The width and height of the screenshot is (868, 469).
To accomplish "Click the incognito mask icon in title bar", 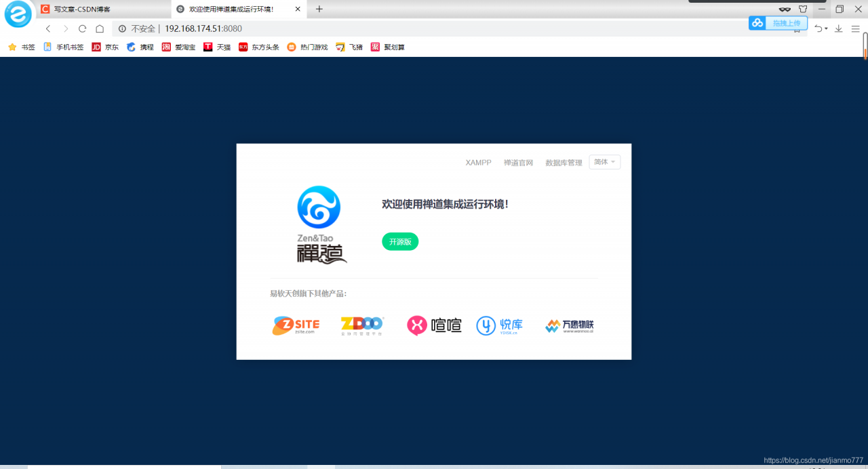I will click(x=785, y=9).
